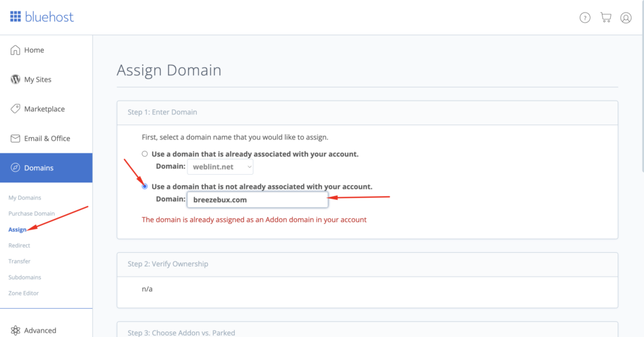Open My Domains submenu link
Viewport: 644px width, 337px height.
[x=25, y=198]
